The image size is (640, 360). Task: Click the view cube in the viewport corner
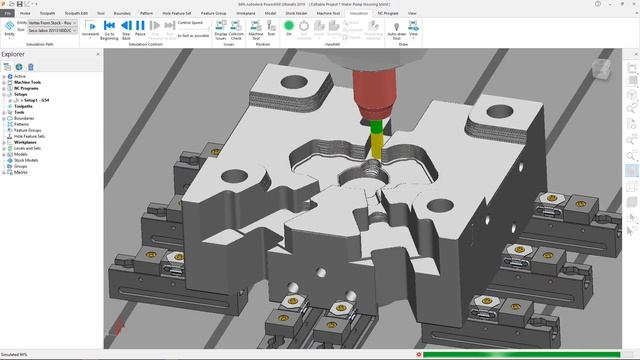pos(601,69)
